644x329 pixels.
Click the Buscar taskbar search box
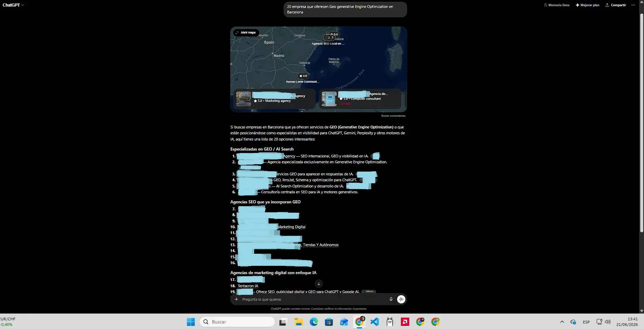237,322
